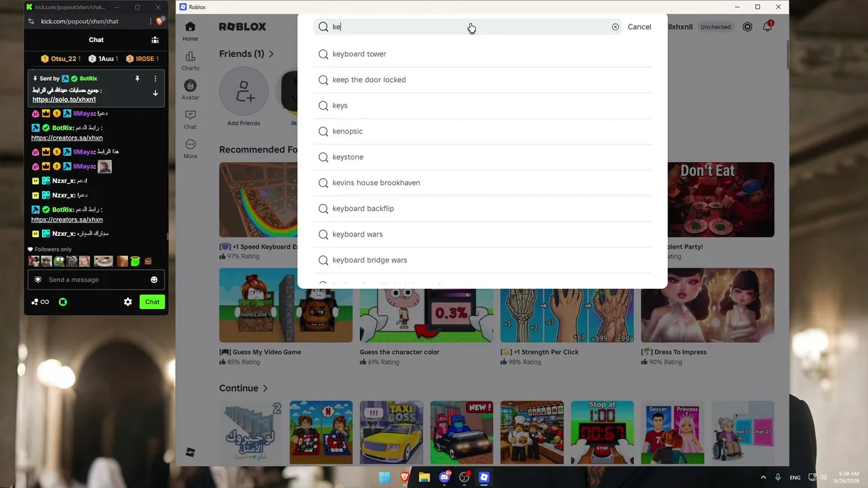
Task: Click the green Kick emblem below the chat box
Action: click(x=62, y=302)
